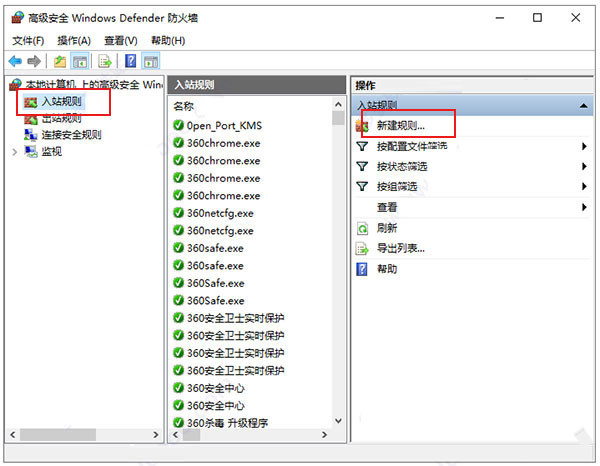Click the blue Help toolbar icon
This screenshot has width=600, height=466.
click(x=130, y=61)
